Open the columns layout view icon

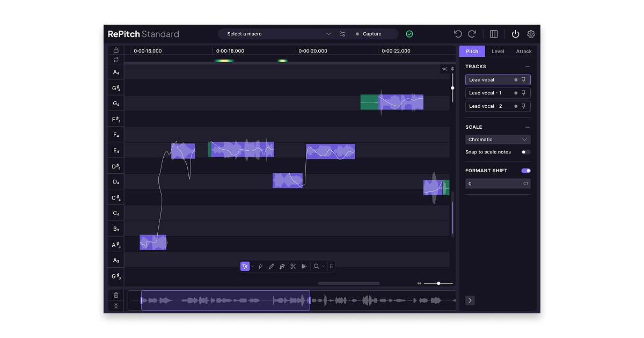(x=494, y=34)
